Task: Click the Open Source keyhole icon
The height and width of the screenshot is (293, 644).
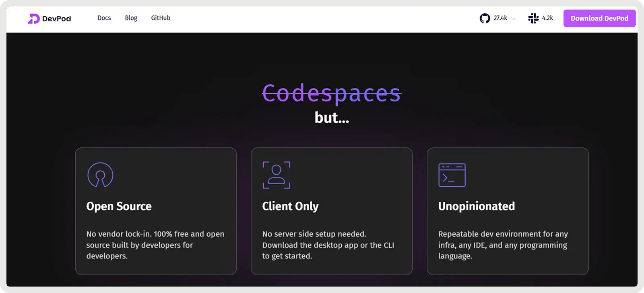Action: point(100,175)
